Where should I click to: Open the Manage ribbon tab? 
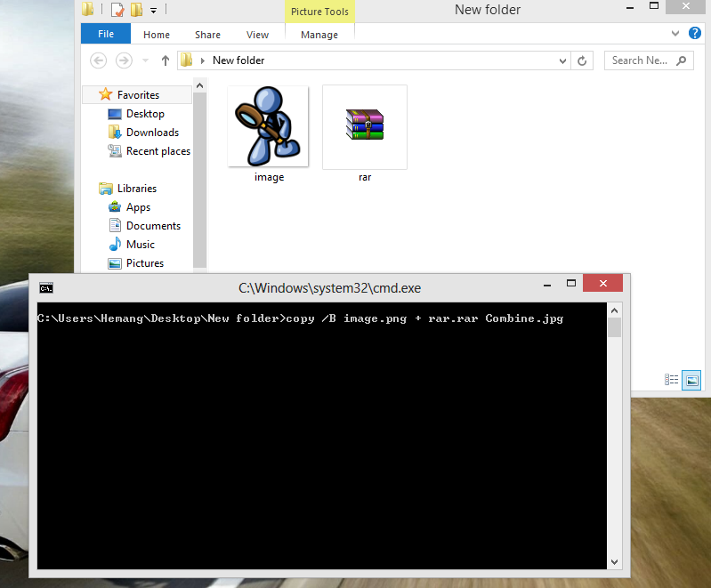(319, 35)
